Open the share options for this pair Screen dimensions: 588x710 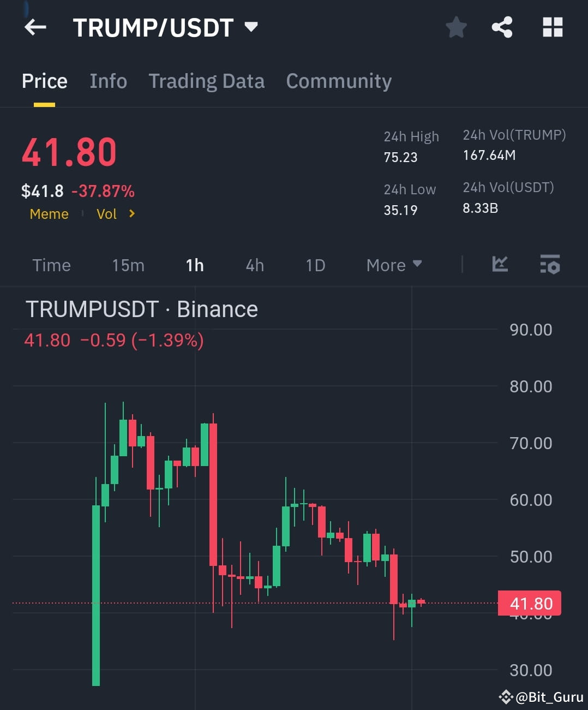pos(502,27)
